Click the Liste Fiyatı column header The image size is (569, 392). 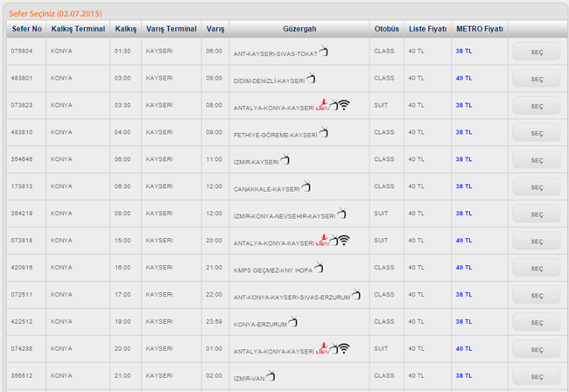[427, 29]
